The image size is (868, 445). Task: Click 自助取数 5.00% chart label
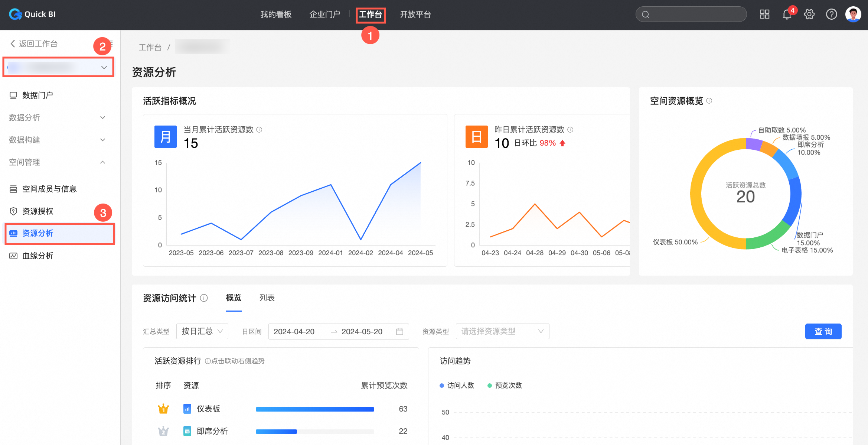(782, 130)
